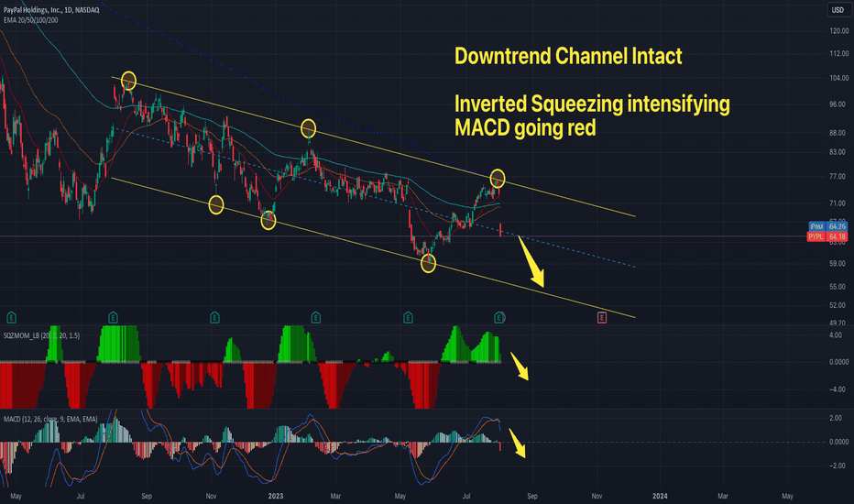Select the 'Downtrend Channel Intact' text annotation

(x=568, y=56)
